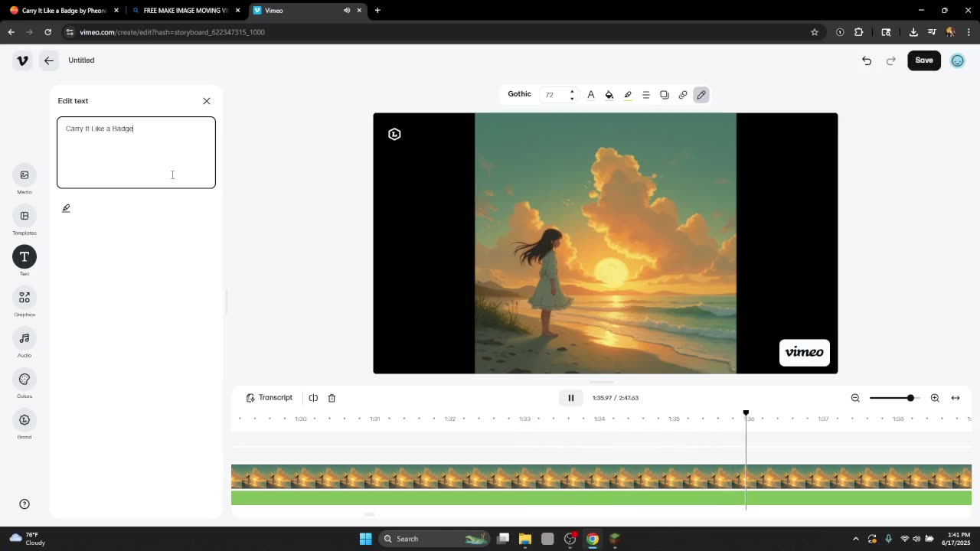Increase the font size with up arrow

[x=572, y=91]
